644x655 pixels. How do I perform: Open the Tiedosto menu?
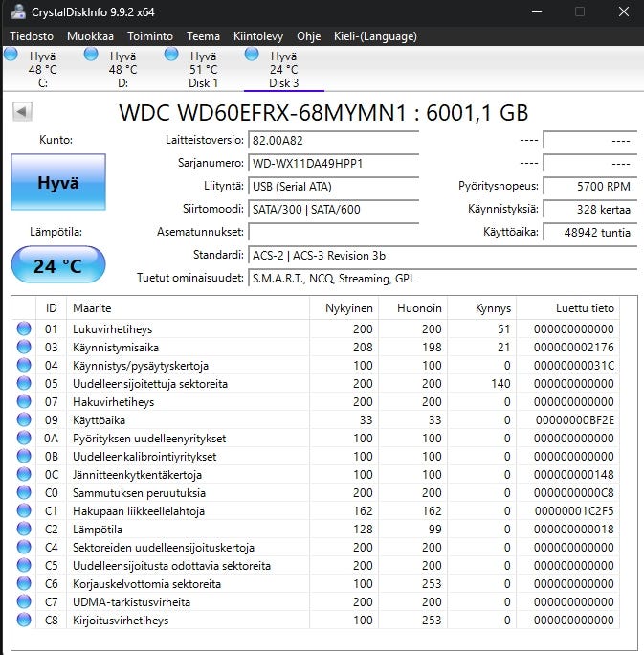coord(32,36)
